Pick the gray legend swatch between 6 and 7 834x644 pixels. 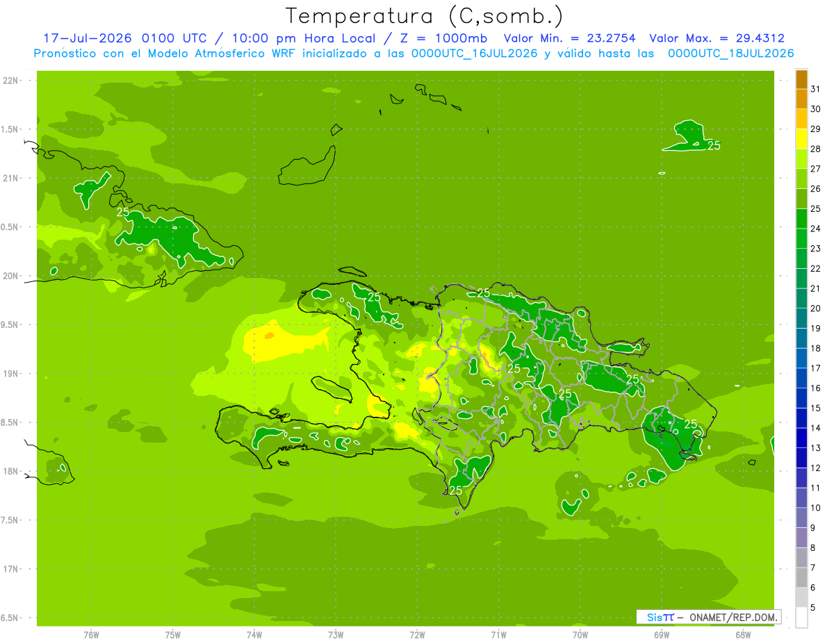coord(801,577)
